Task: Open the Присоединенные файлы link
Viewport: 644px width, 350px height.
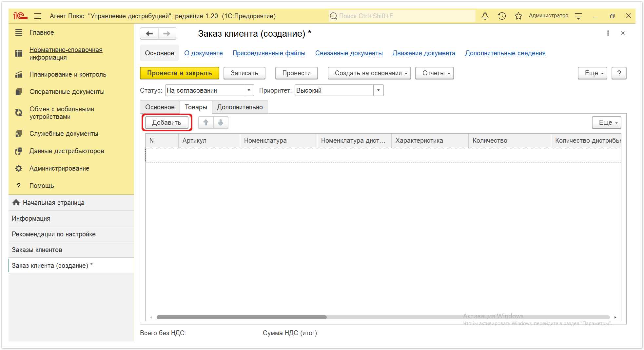Action: click(269, 53)
